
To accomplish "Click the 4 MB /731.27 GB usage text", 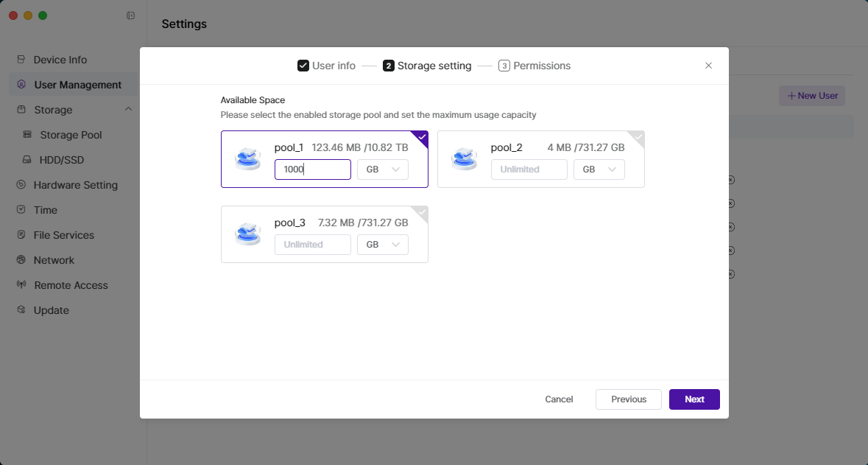I will coord(586,147).
